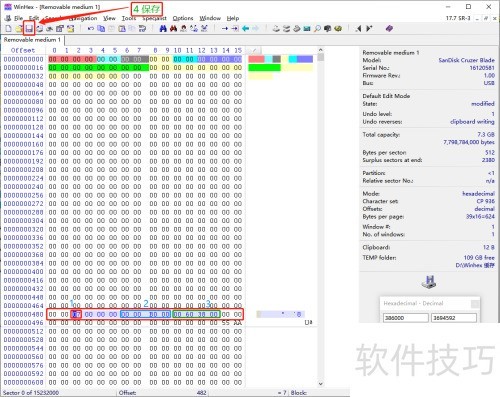Viewport: 500px width, 397px height.
Task: Click the magnifying glass toolbar icon
Action: pyautogui.click(x=317, y=29)
